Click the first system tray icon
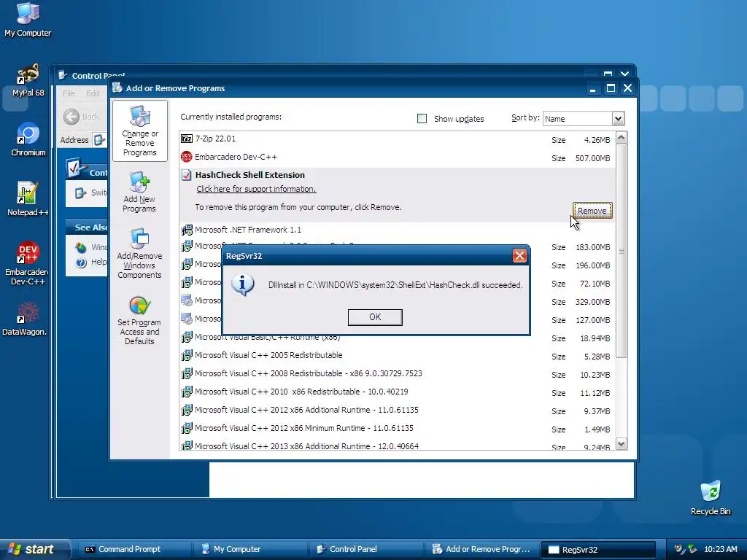The image size is (747, 560). [679, 549]
